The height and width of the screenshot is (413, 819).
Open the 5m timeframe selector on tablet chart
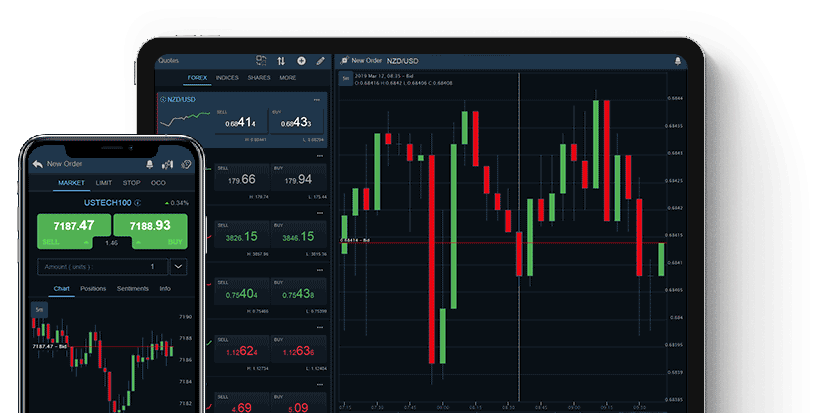click(346, 78)
